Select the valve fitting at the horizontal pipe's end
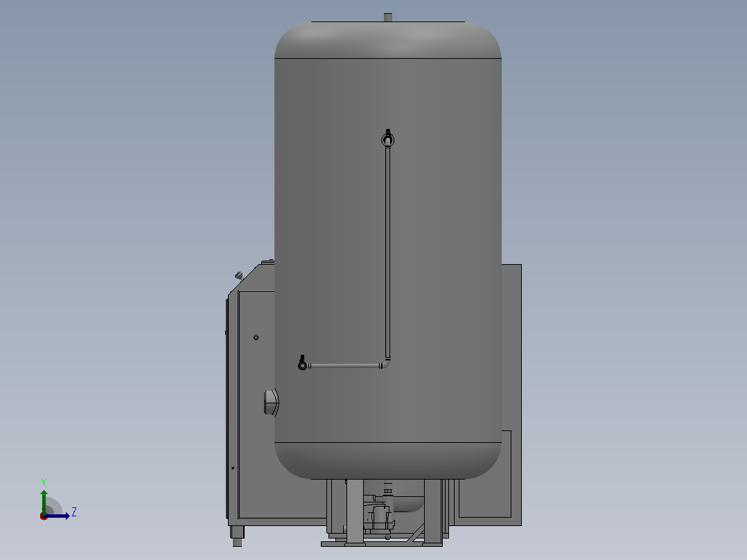The image size is (747, 560). pos(303,363)
